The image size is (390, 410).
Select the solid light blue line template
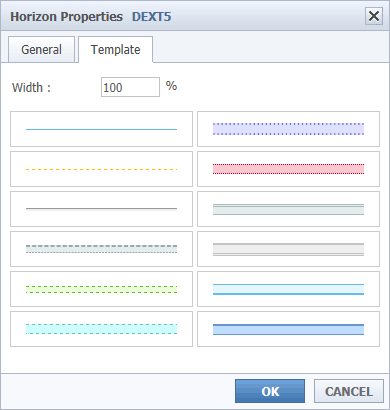[x=101, y=129]
